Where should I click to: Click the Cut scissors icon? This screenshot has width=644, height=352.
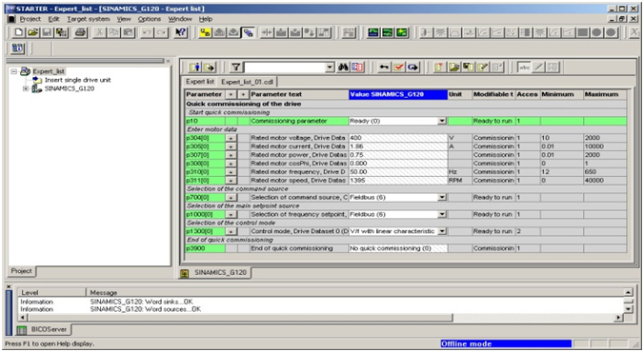coord(100,32)
